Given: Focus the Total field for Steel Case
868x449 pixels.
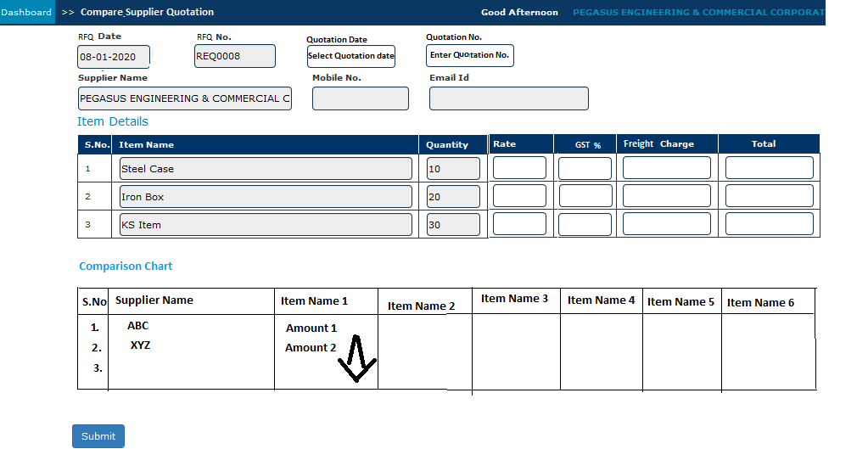Looking at the screenshot, I should point(770,168).
